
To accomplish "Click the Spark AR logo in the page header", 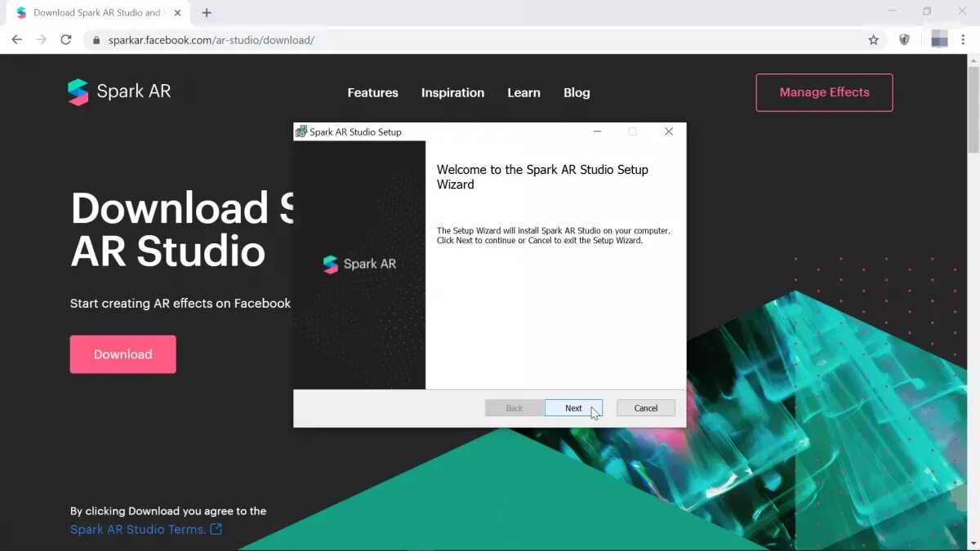I will pyautogui.click(x=119, y=91).
